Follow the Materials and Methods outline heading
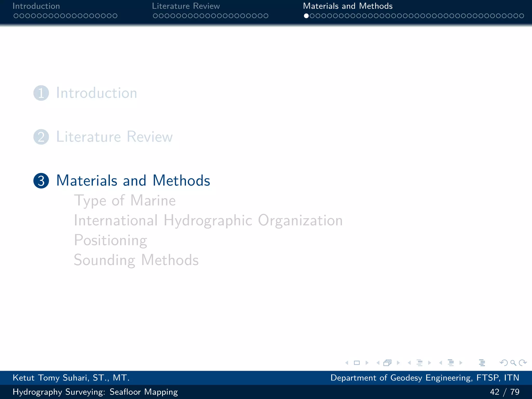This screenshot has width=532, height=399. [133, 181]
